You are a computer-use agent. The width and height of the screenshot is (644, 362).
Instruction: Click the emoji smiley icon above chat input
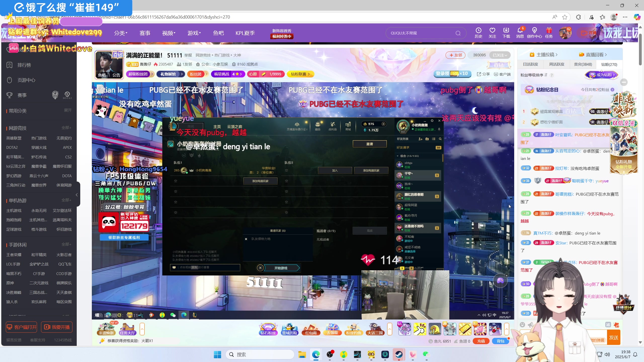click(522, 325)
